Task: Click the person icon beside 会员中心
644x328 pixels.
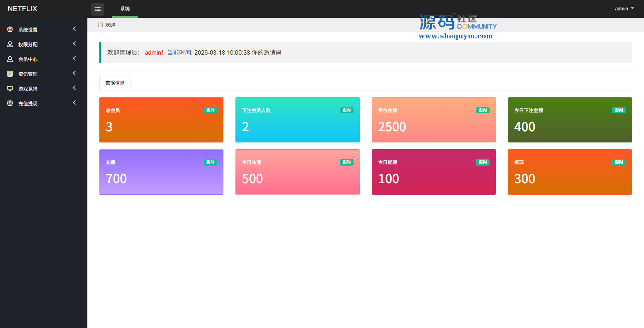Action: [x=10, y=59]
